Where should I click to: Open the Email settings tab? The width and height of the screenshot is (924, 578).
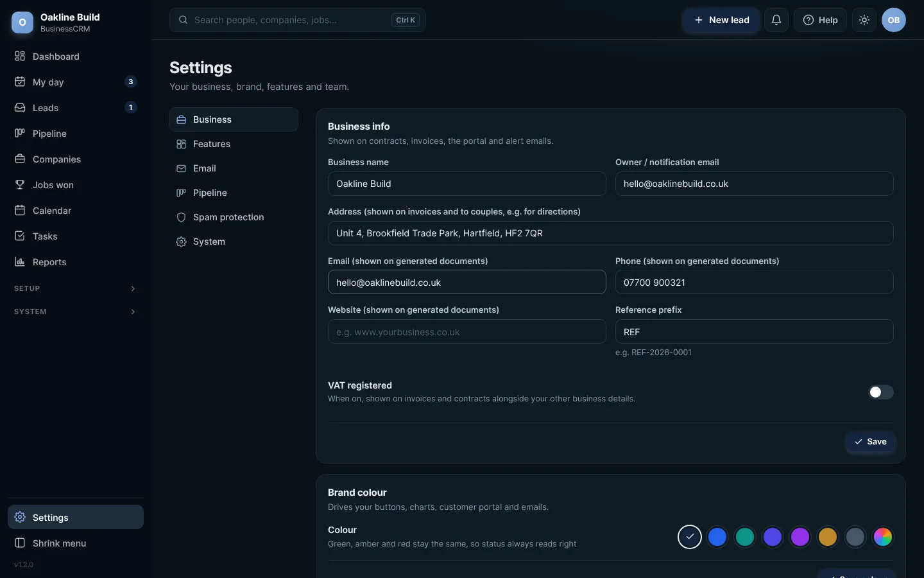234,168
